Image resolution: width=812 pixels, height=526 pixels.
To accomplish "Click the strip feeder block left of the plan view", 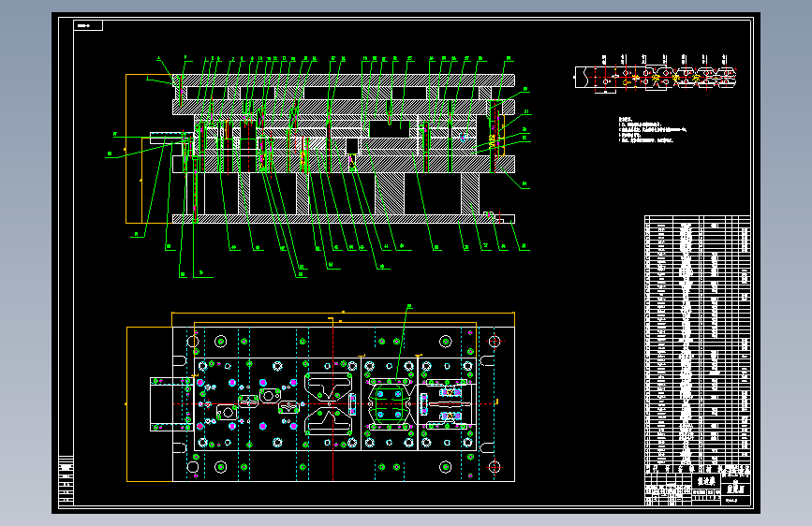I will (171, 404).
